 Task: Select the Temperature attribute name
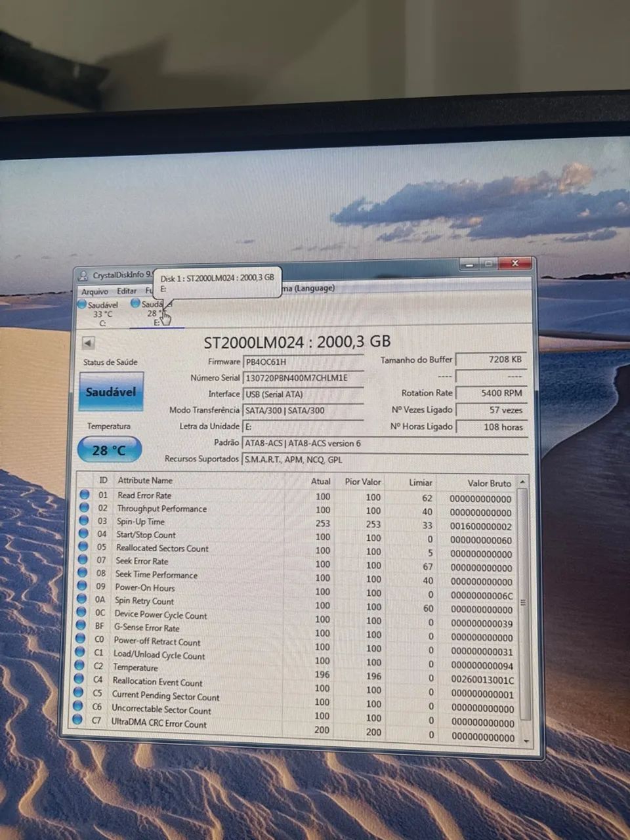tap(135, 668)
